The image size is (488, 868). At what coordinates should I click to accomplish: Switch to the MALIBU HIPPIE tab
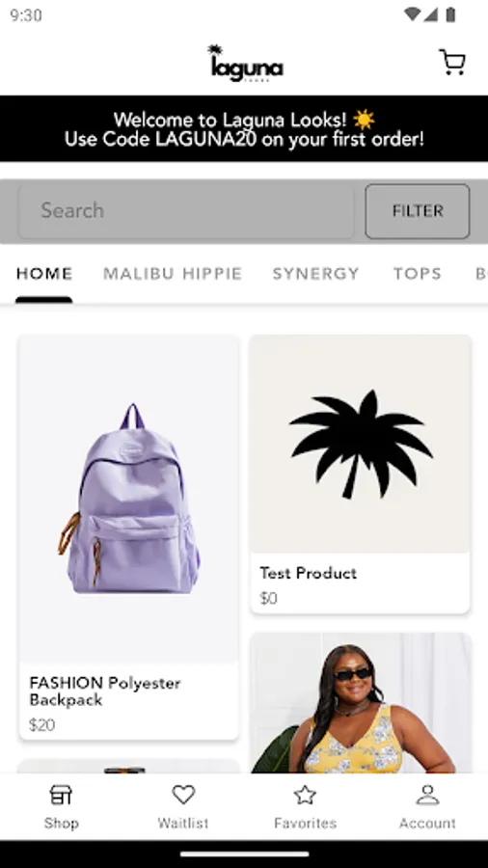pyautogui.click(x=173, y=274)
